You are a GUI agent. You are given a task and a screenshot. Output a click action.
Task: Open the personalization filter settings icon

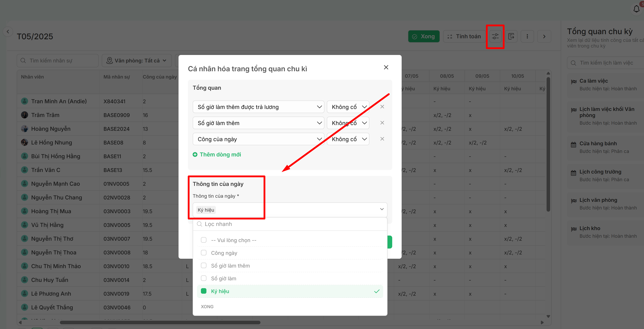tap(495, 37)
